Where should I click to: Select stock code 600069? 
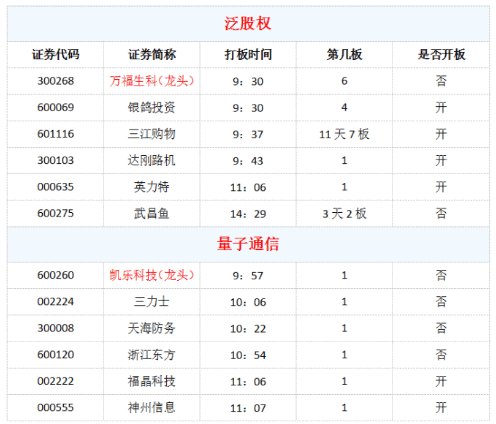[56, 107]
